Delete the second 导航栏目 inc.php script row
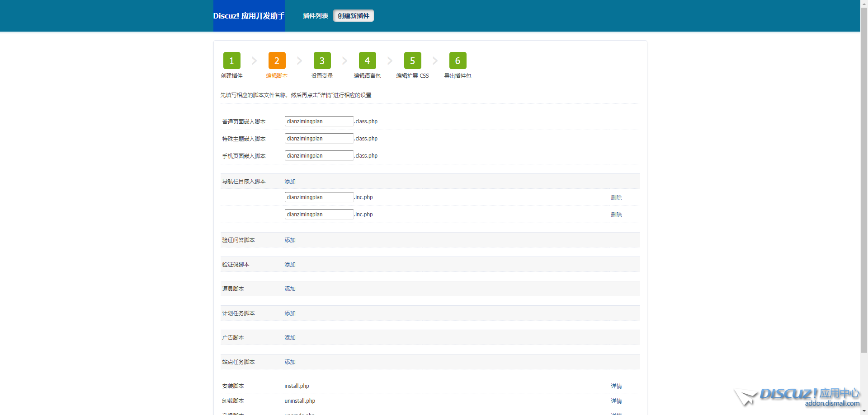Image resolution: width=868 pixels, height=415 pixels. [x=616, y=215]
